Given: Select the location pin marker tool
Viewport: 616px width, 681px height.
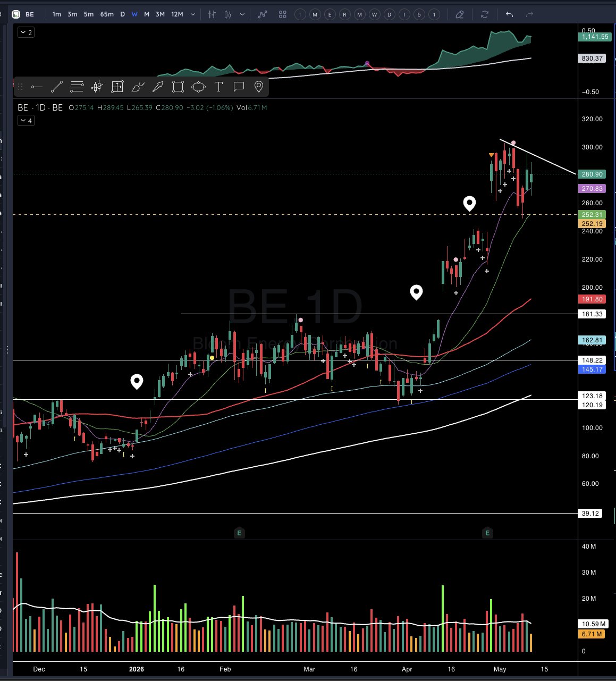Looking at the screenshot, I should pos(259,87).
